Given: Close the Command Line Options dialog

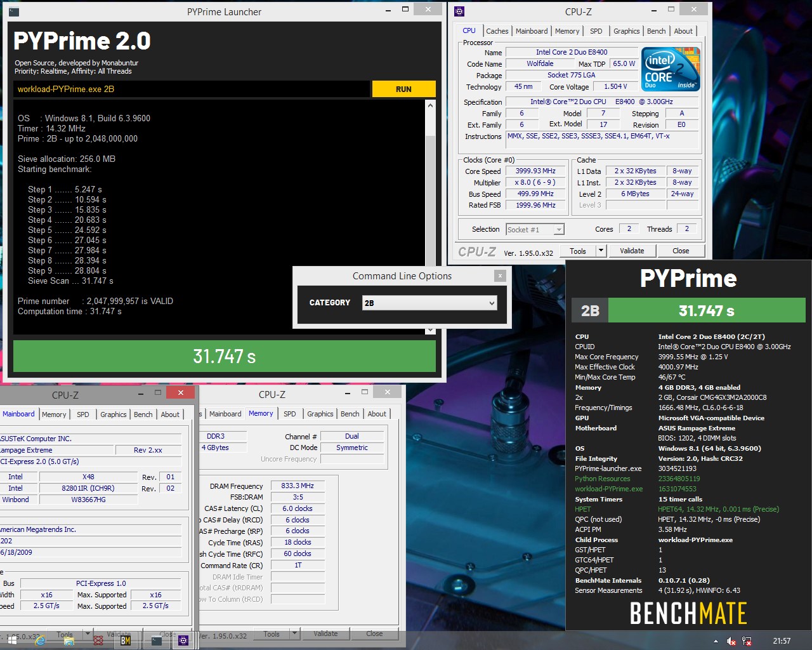Looking at the screenshot, I should 500,275.
